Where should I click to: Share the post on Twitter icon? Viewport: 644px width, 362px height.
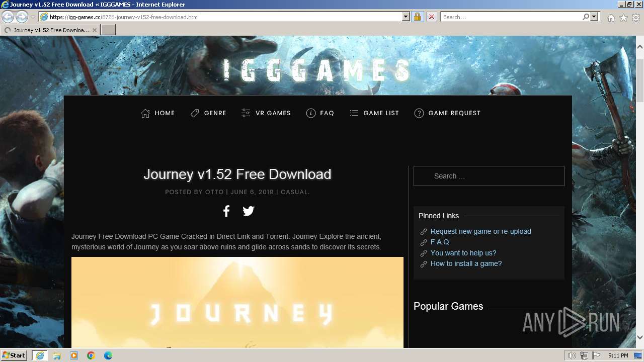click(249, 211)
